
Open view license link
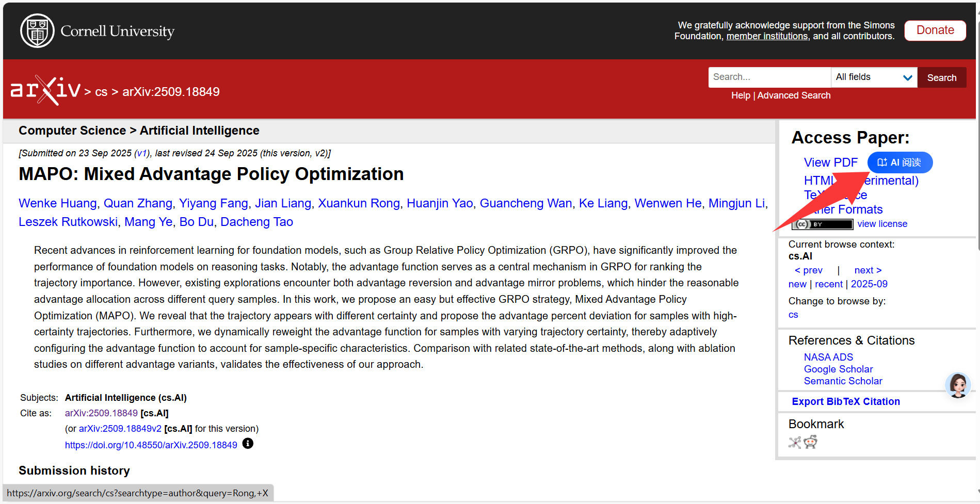coord(882,224)
